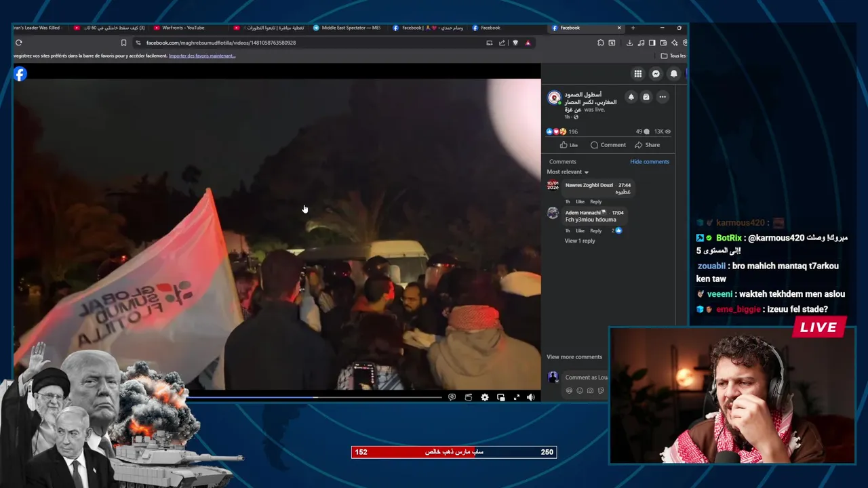
Task: Toggle the video volume speaker
Action: 531,397
